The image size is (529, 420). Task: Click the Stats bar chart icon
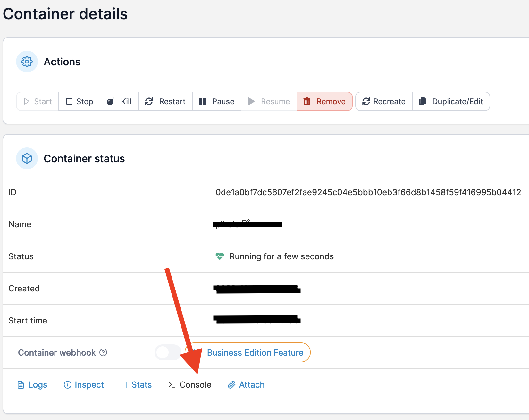124,384
